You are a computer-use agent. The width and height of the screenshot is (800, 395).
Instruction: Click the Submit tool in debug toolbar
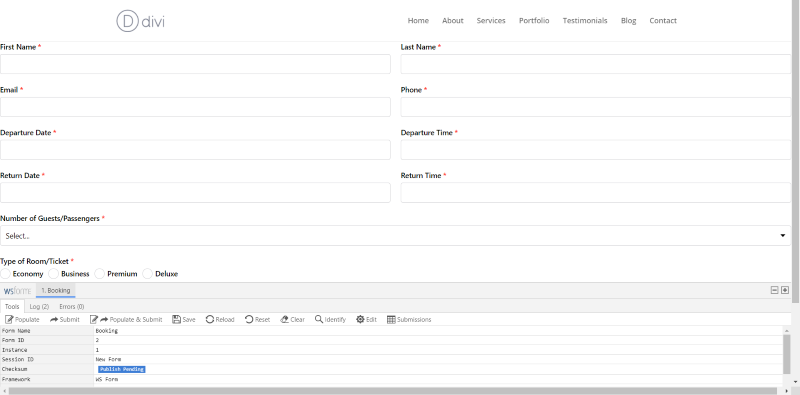pyautogui.click(x=65, y=319)
